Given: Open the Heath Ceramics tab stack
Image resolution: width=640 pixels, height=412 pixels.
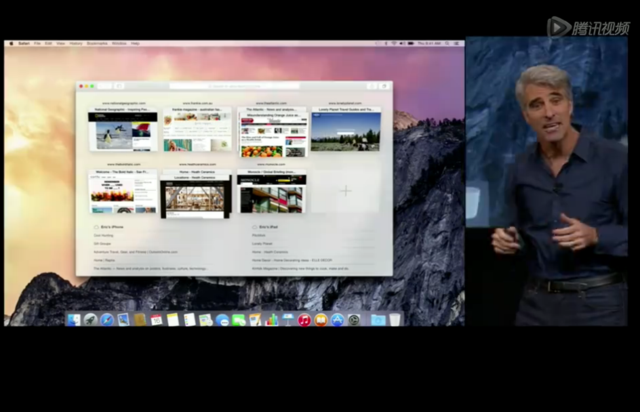Looking at the screenshot, I should pyautogui.click(x=197, y=194).
